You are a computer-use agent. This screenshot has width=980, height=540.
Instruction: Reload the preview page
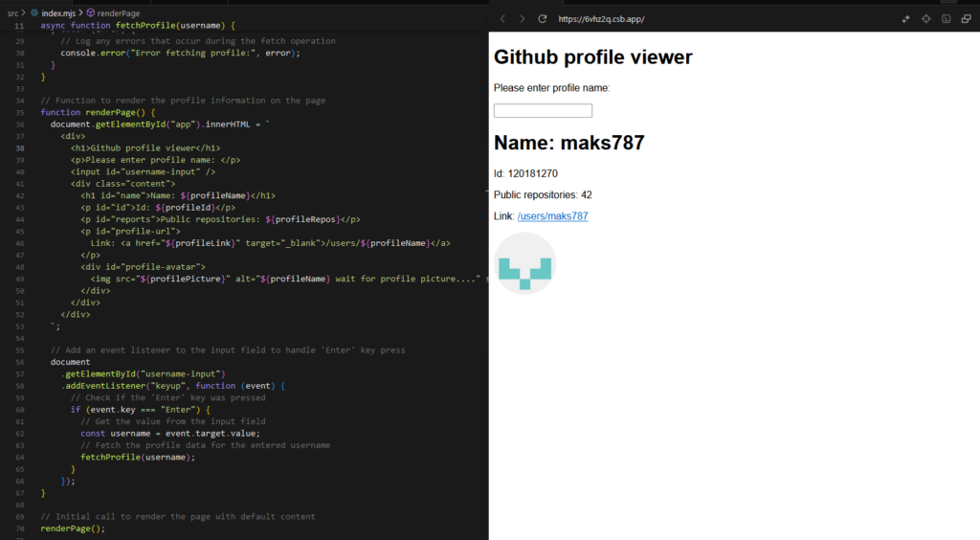543,19
